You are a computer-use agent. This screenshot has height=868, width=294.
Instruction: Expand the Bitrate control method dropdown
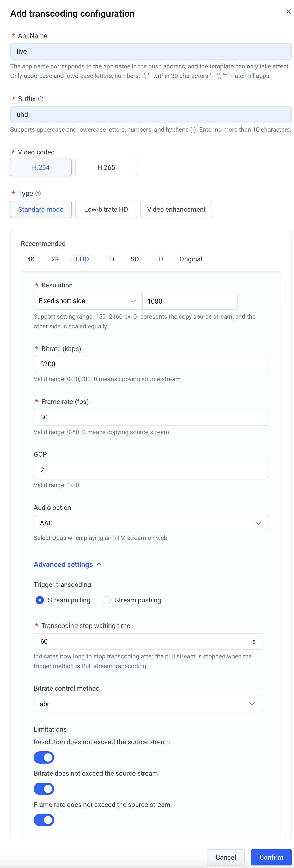coord(148,704)
